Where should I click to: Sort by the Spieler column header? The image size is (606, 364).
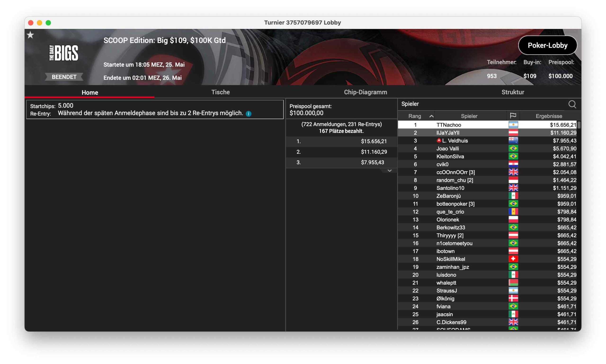tap(469, 116)
